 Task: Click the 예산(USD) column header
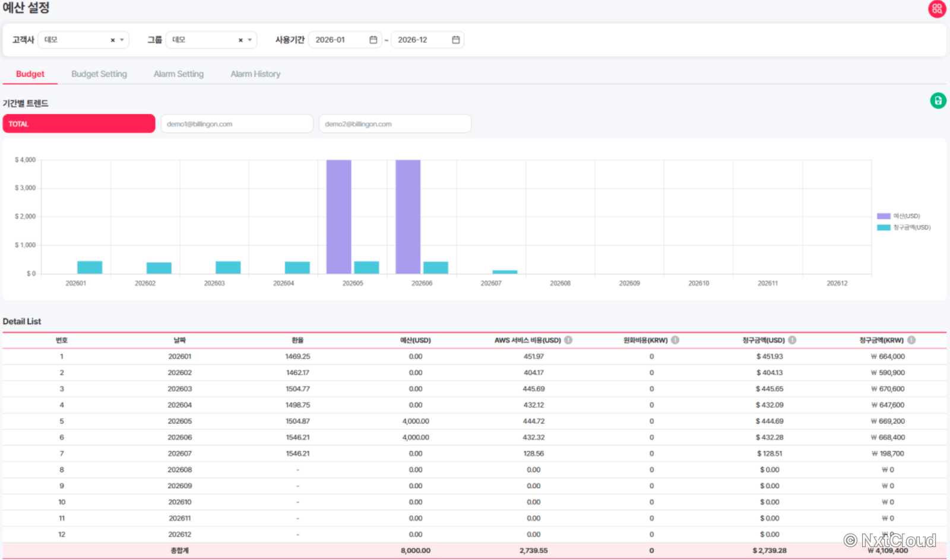(x=416, y=340)
